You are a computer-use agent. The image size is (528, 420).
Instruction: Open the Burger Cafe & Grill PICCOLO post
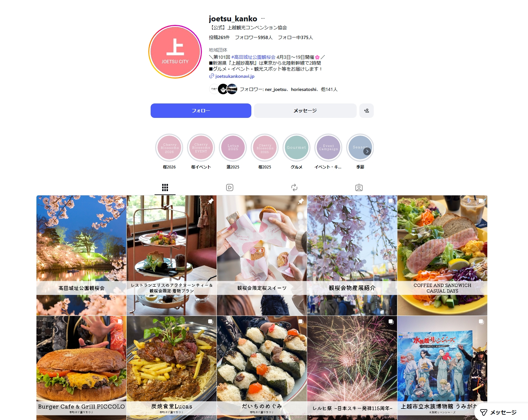(x=81, y=368)
